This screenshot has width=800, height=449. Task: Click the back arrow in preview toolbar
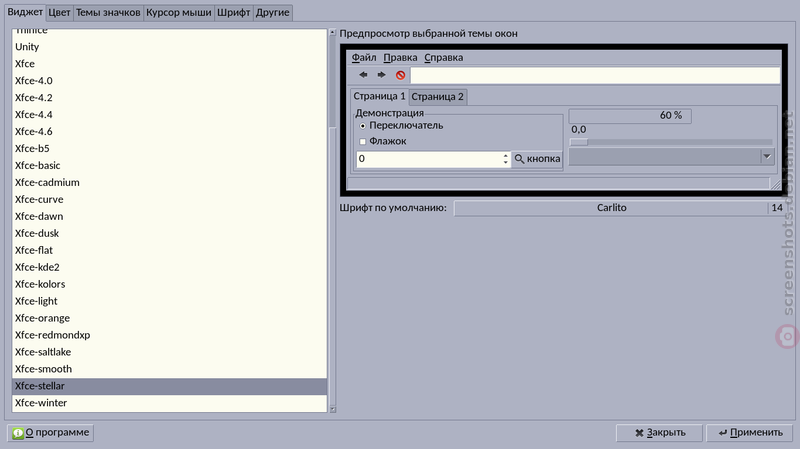(x=363, y=75)
